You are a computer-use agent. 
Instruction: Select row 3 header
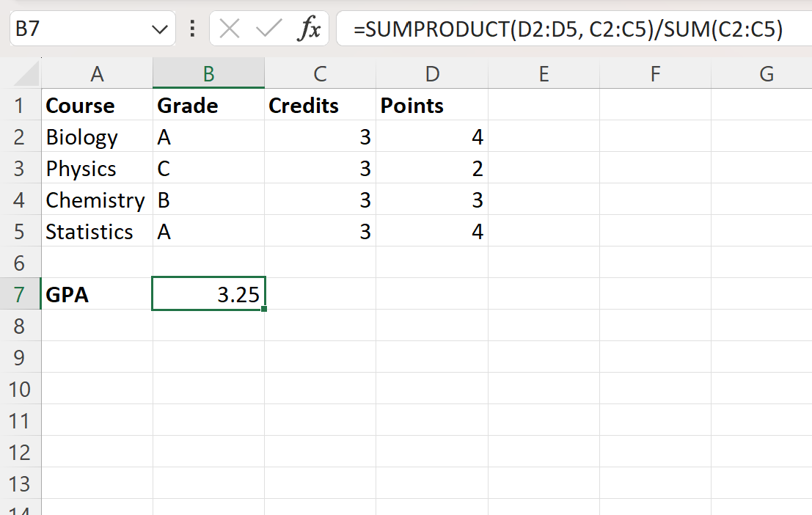(x=20, y=169)
